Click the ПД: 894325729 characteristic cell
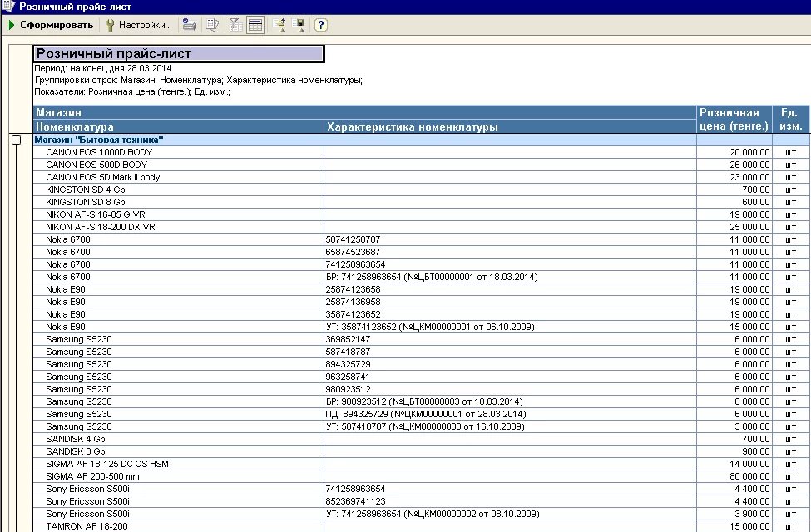This screenshot has height=532, width=811. pos(510,414)
